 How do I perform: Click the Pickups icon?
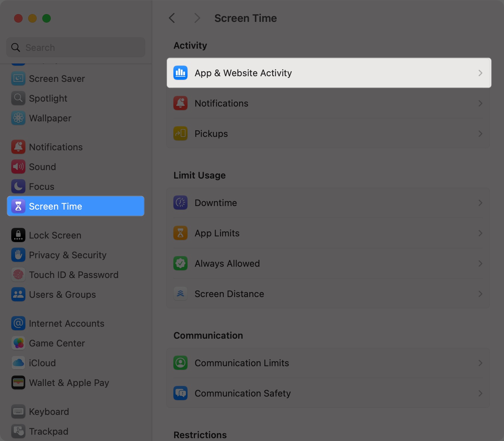click(x=180, y=133)
